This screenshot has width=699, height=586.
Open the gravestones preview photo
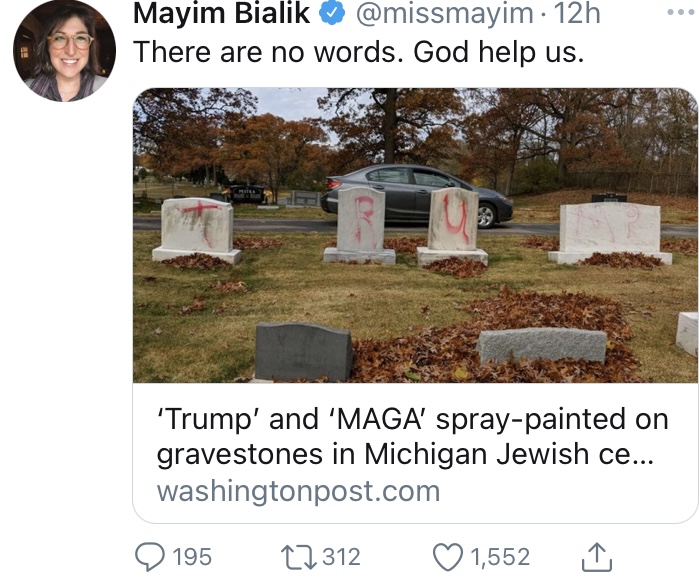[415, 235]
